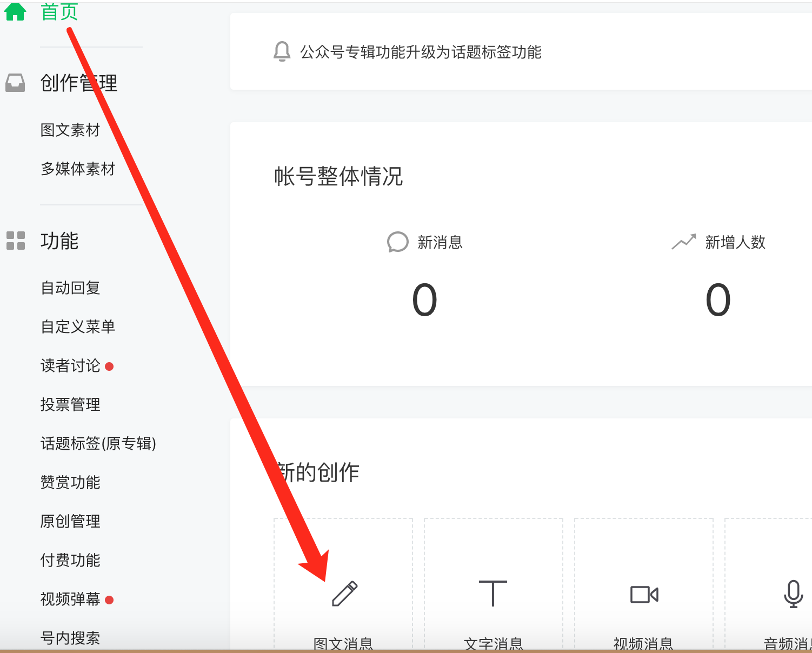
Task: Open 自定义菜单 in the sidebar
Action: tap(78, 326)
